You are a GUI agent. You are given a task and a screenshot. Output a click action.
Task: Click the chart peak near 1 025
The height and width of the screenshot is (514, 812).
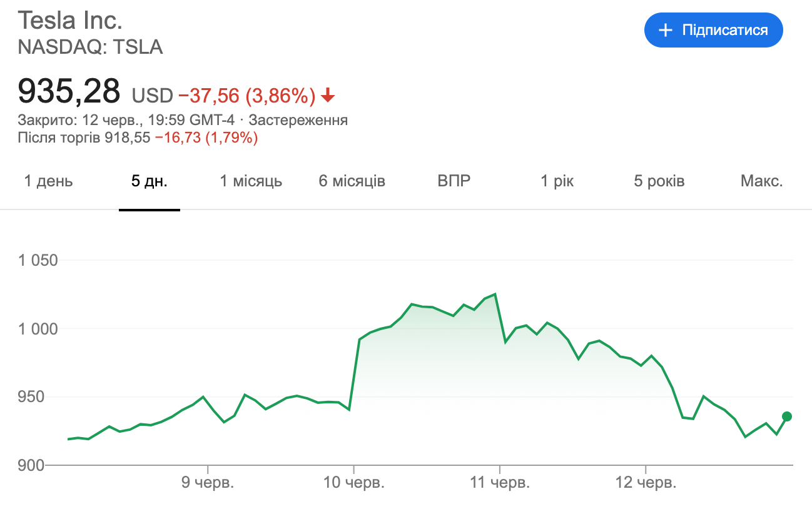tap(495, 294)
